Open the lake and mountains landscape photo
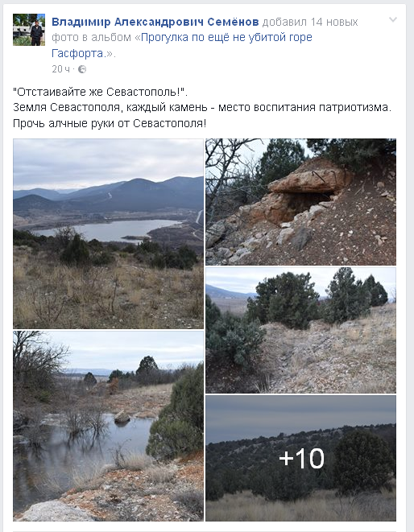The width and height of the screenshot is (414, 532). coord(109,233)
